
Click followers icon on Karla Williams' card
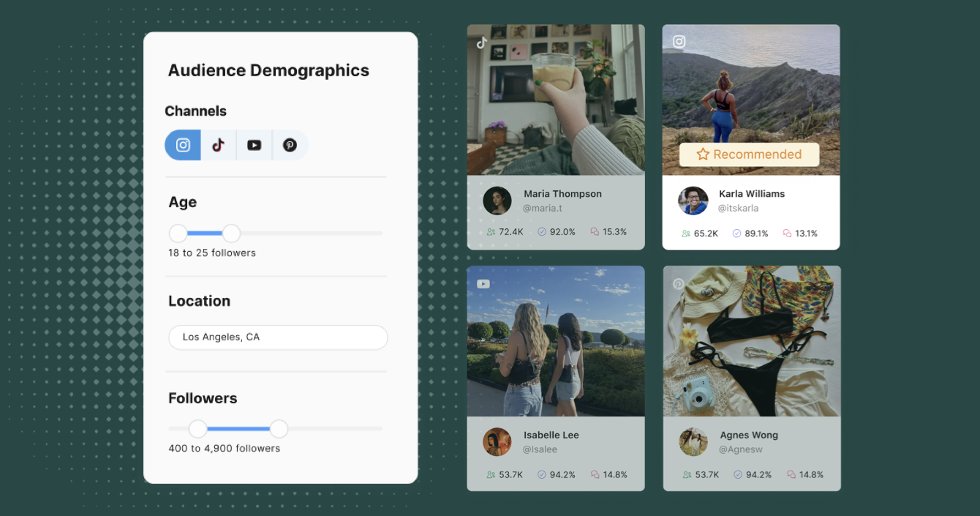[x=686, y=233]
